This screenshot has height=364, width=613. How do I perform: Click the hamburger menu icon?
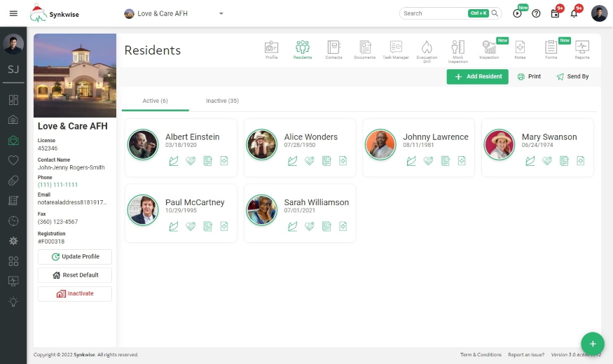[x=13, y=13]
